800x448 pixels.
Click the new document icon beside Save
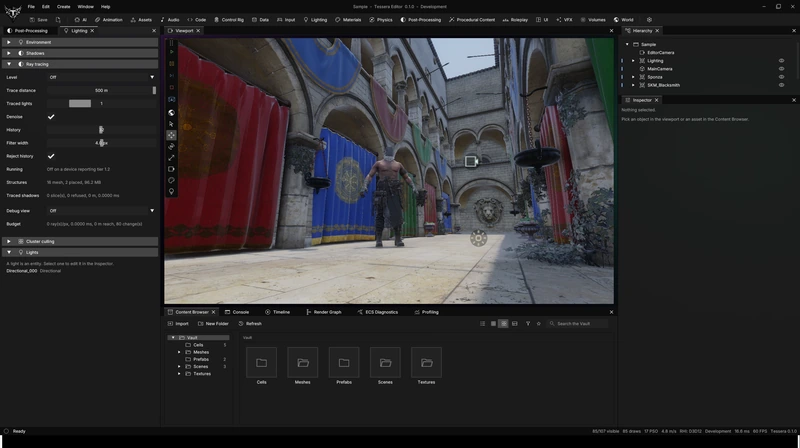58,20
